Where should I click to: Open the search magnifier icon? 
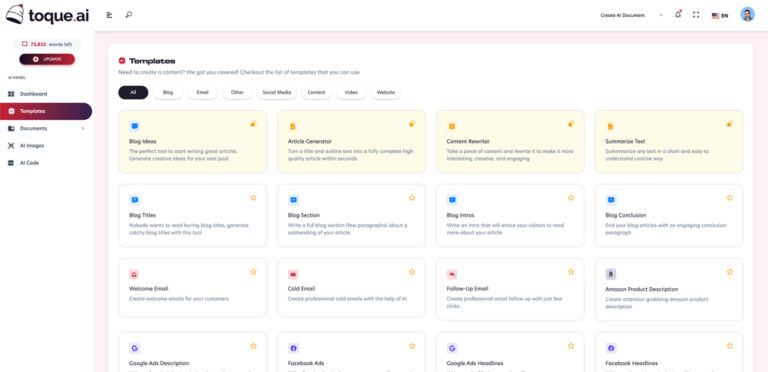click(x=129, y=15)
